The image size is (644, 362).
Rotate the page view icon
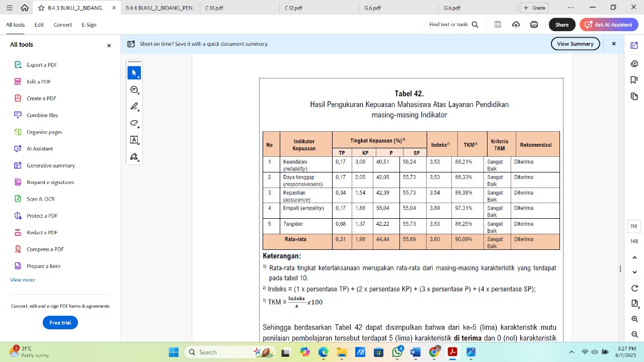[x=634, y=288]
